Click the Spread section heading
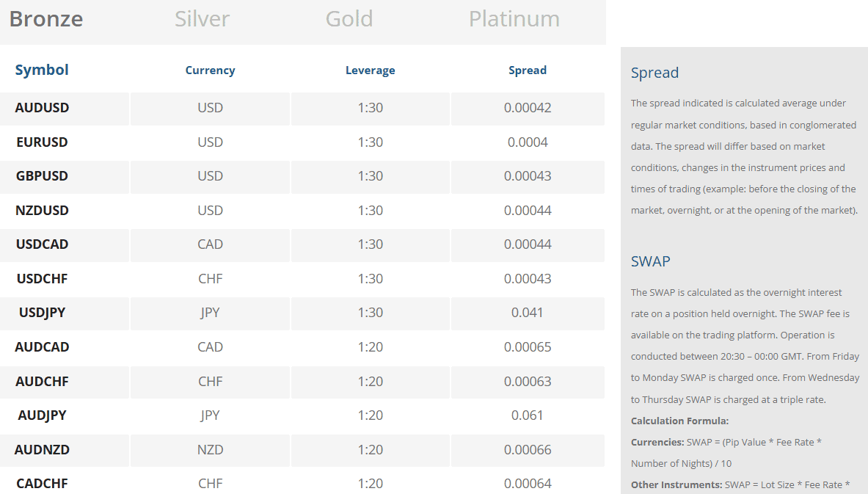Viewport: 868px width, 494px height. [x=654, y=73]
